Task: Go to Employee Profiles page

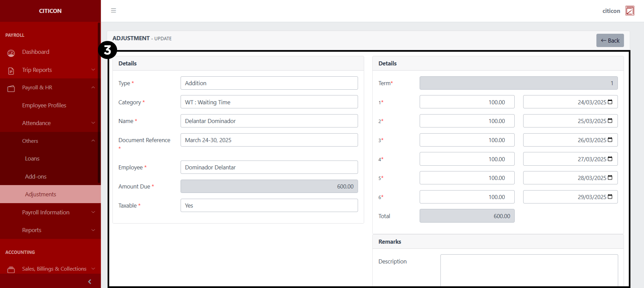Action: pyautogui.click(x=44, y=105)
